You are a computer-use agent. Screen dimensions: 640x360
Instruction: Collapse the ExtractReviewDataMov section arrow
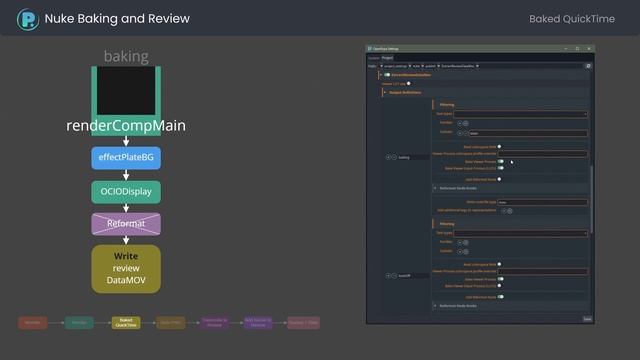(x=380, y=75)
